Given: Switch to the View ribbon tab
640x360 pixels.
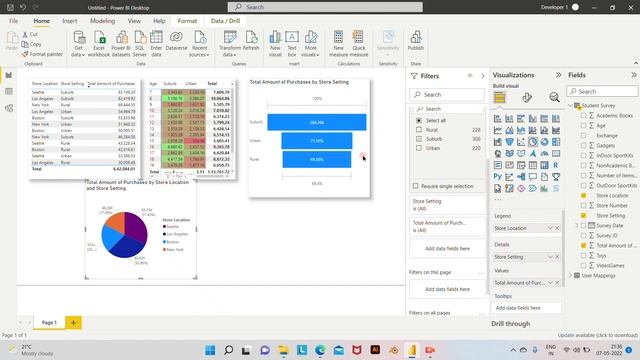Looking at the screenshot, I should click(134, 21).
